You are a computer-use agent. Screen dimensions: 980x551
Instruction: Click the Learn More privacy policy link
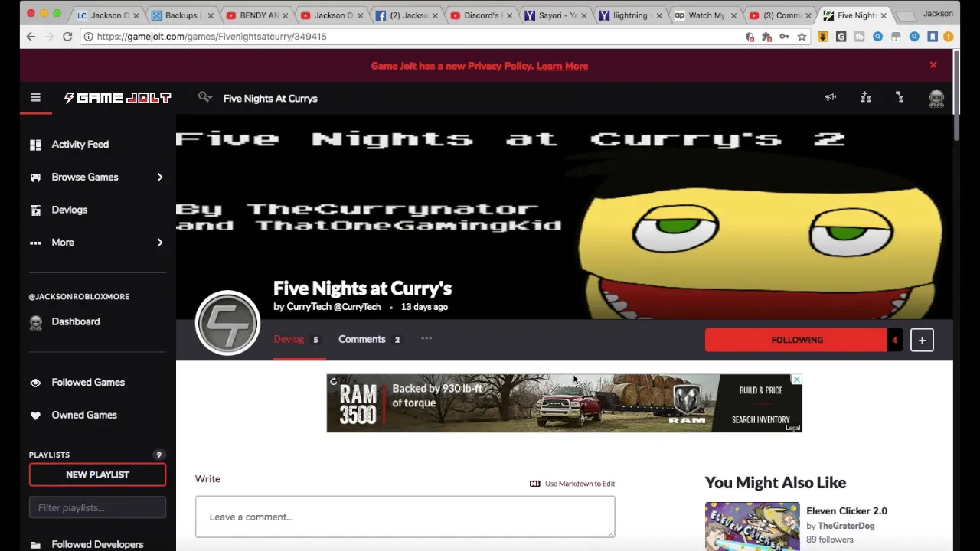(x=562, y=66)
